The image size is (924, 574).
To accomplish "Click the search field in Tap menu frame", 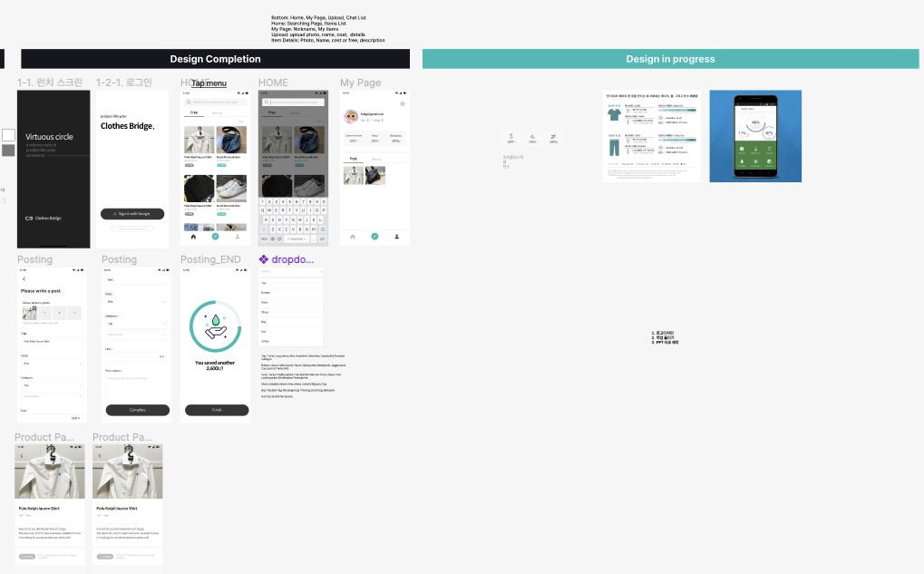I will pyautogui.click(x=215, y=102).
